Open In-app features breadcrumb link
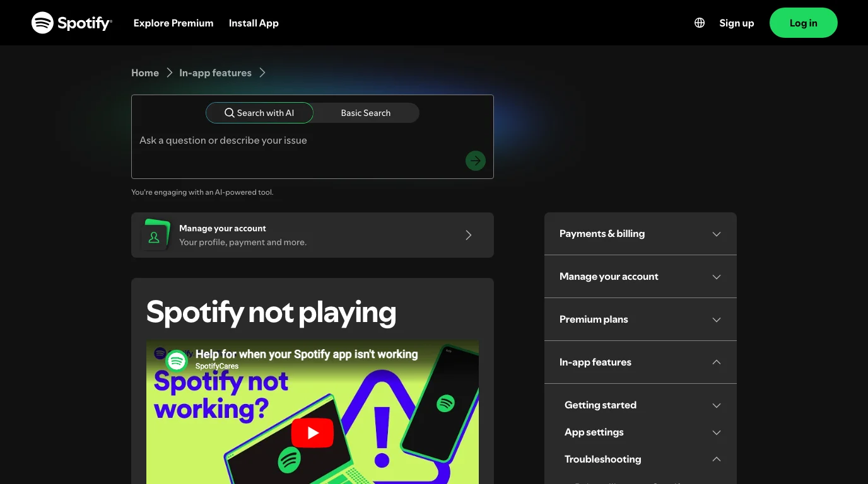Screen dimensions: 868x484 click(215, 73)
